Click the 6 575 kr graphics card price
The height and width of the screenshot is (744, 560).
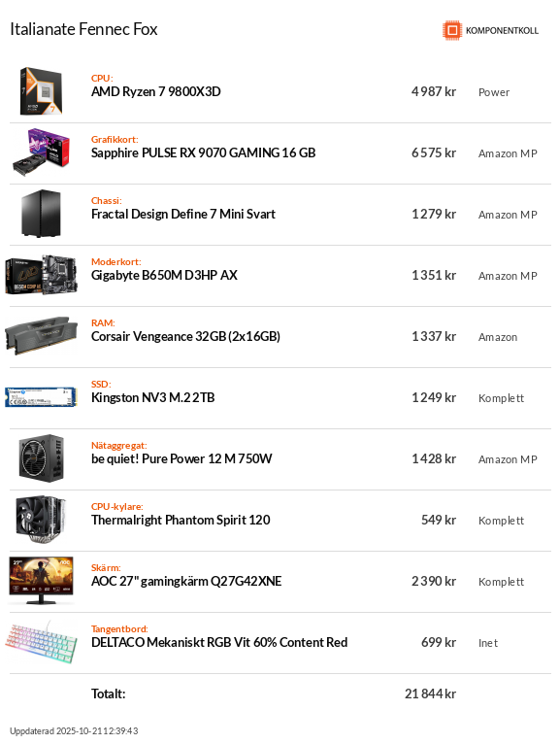434,152
